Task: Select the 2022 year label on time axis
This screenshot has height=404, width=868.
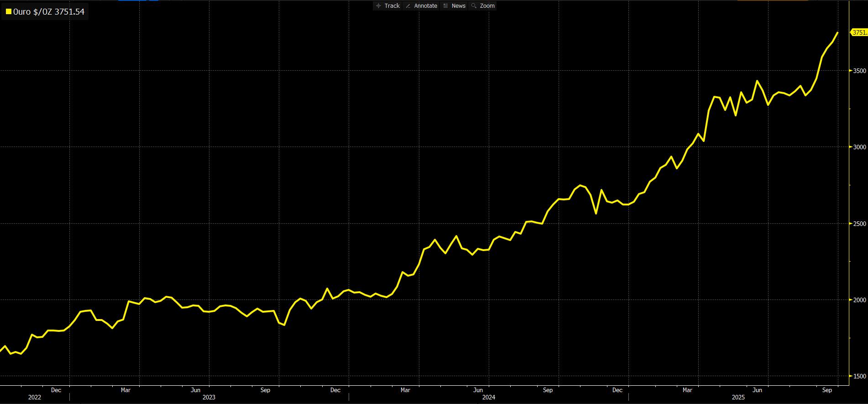Action: [x=35, y=397]
